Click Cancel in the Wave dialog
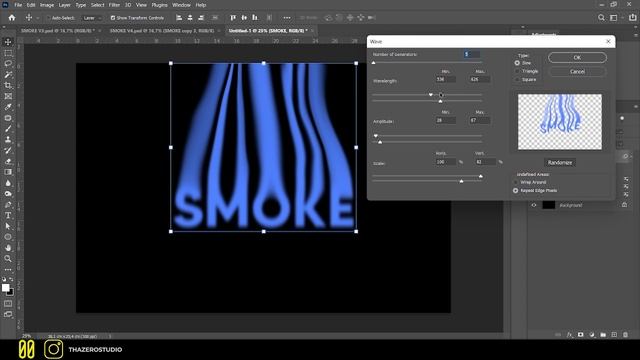 click(x=577, y=71)
